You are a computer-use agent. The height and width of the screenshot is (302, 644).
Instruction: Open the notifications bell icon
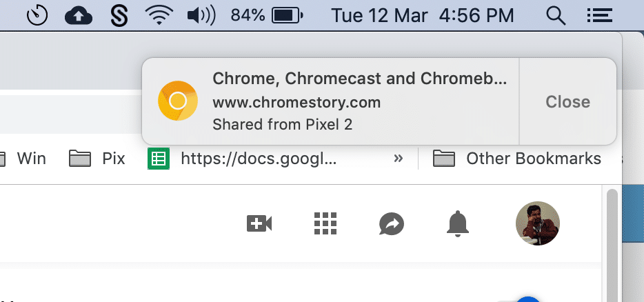pos(458,223)
